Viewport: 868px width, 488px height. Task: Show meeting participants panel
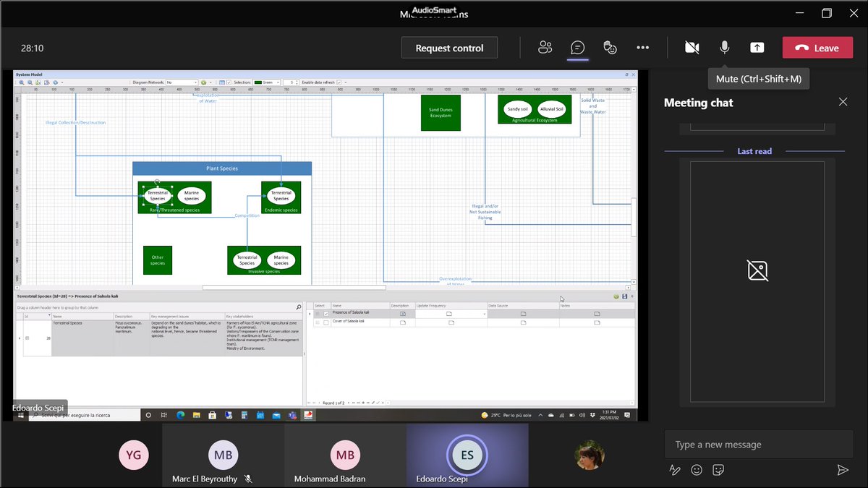point(545,48)
